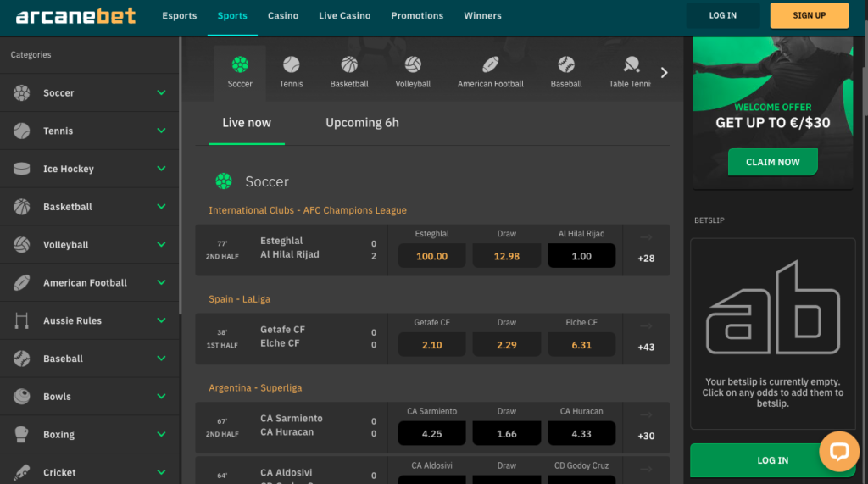
Task: Expand Cricket category chevron
Action: [x=161, y=472]
